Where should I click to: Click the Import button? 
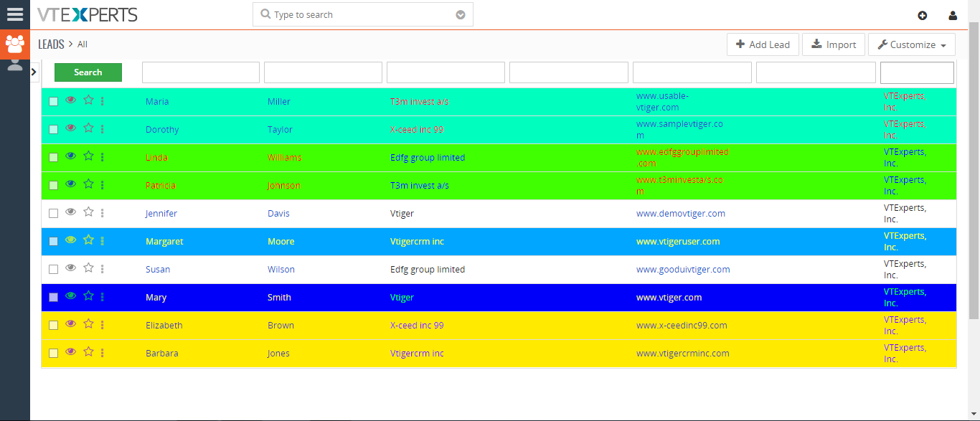click(x=834, y=44)
